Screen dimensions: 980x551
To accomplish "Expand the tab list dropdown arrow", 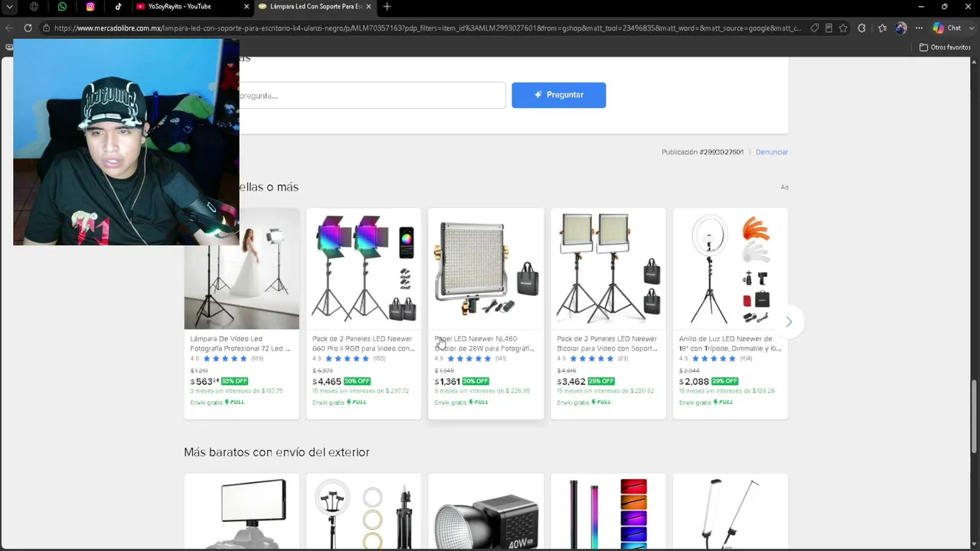I will point(10,7).
